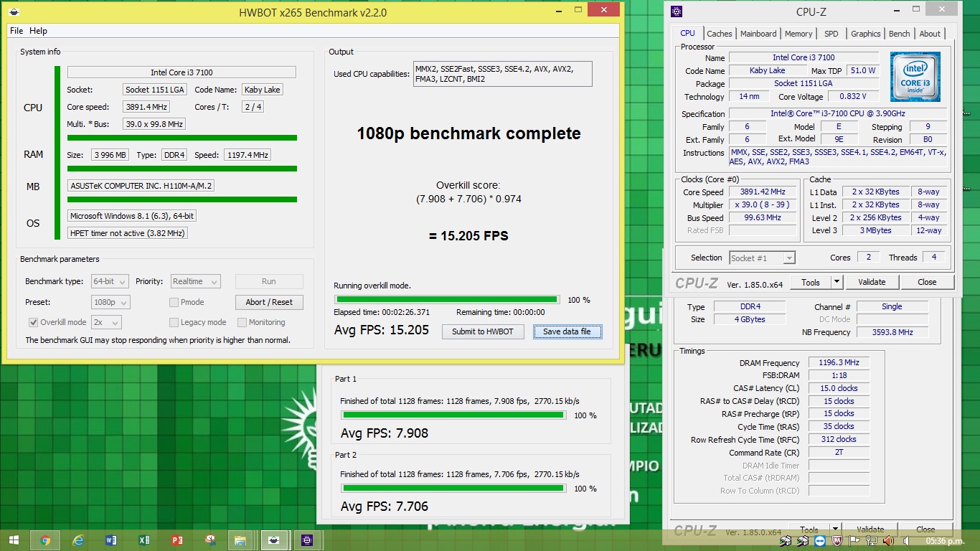Click the Close button in CPU-Z
Screen dimensions: 980x551
click(927, 282)
